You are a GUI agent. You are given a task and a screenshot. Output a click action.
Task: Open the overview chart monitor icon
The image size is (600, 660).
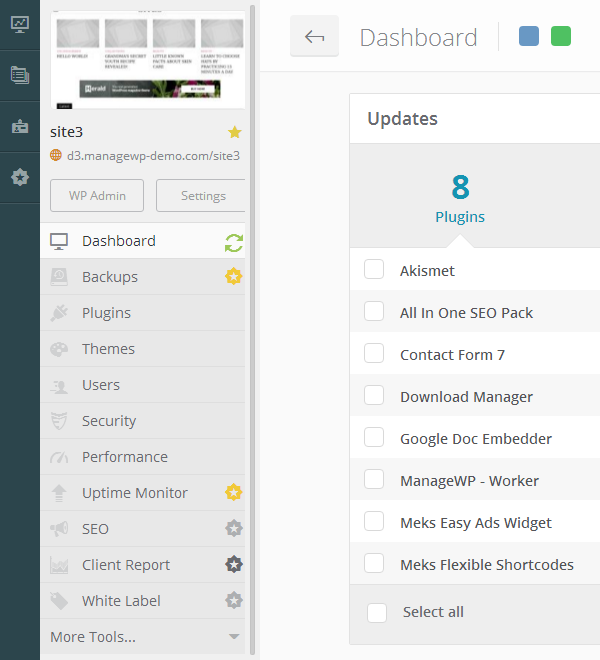click(20, 24)
